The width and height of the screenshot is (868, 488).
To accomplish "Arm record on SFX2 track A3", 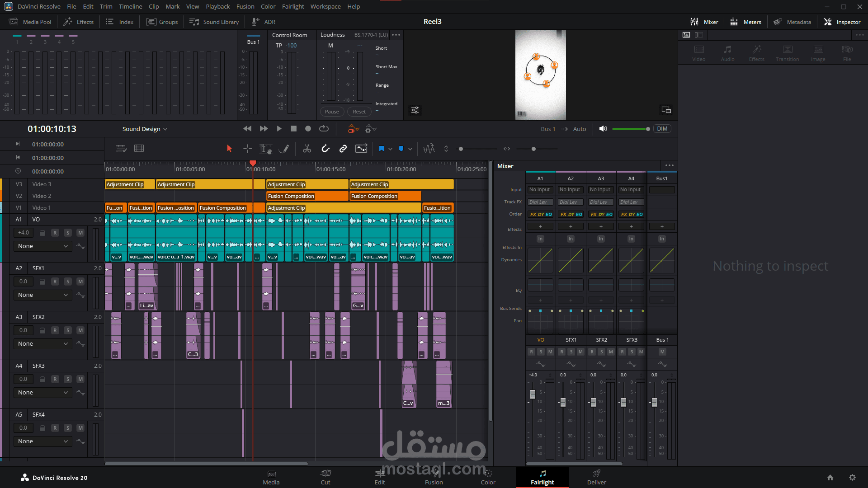I will click(x=55, y=330).
